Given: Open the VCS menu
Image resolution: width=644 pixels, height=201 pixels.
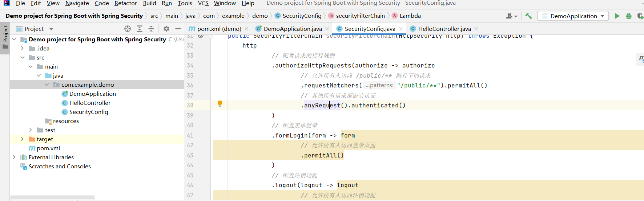Looking at the screenshot, I should coord(203,3).
